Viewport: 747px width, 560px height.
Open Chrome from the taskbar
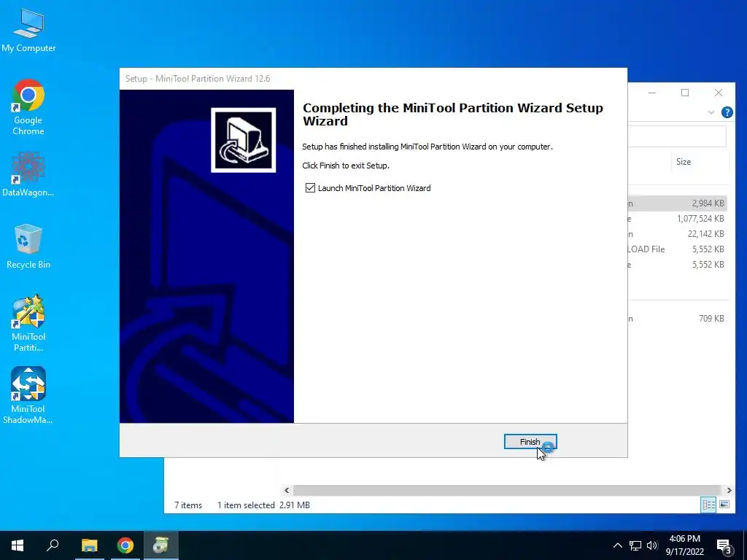[x=125, y=545]
